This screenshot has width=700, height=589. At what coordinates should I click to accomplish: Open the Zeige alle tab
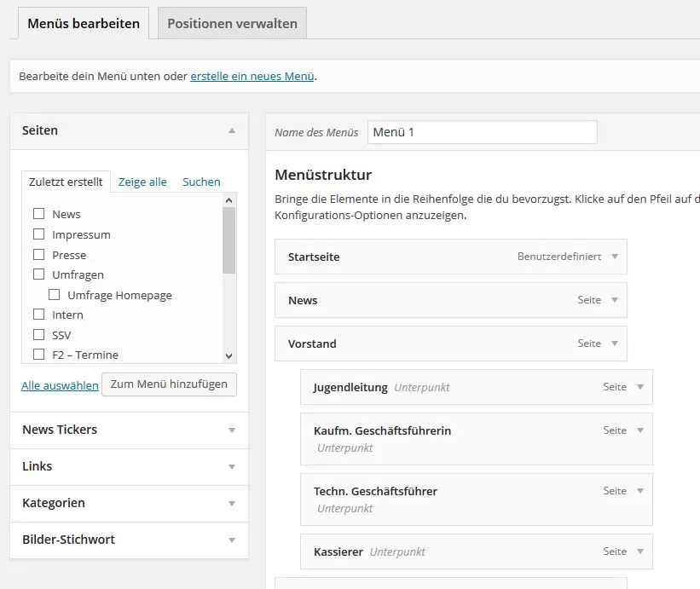pos(142,182)
